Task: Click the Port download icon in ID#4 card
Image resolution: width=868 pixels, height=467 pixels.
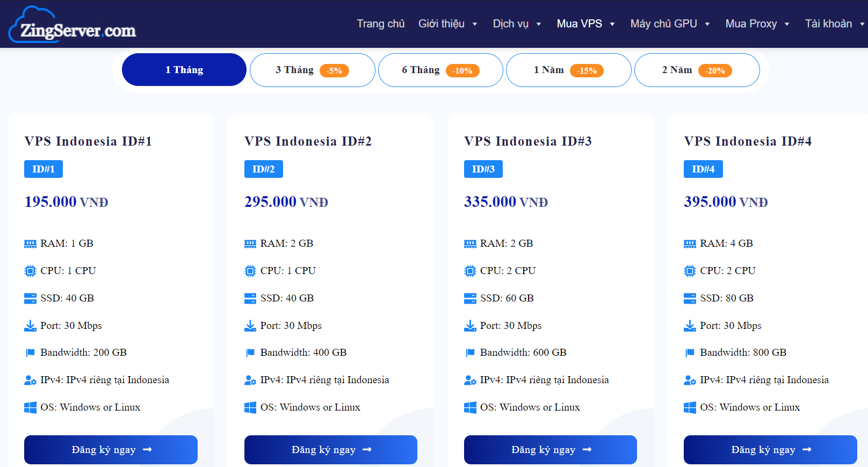Action: click(690, 326)
